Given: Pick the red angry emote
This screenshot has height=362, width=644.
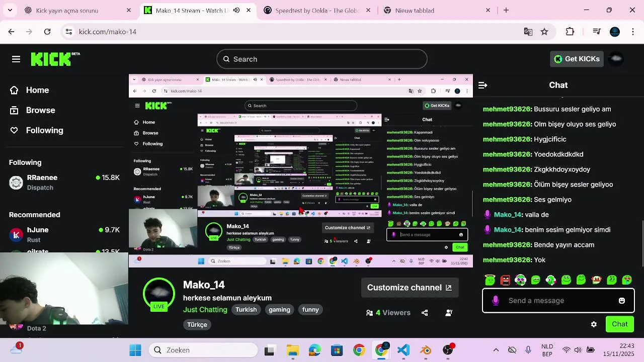Looking at the screenshot, I should [x=505, y=280].
